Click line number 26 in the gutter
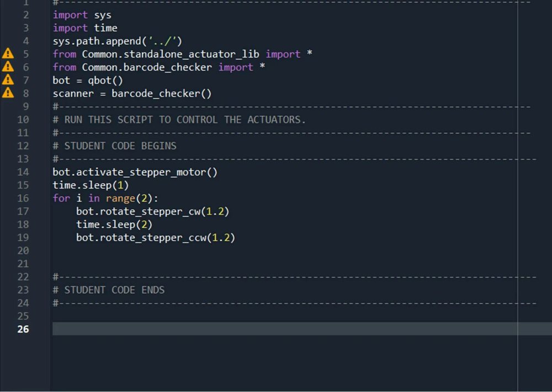The image size is (552, 392). [x=23, y=329]
